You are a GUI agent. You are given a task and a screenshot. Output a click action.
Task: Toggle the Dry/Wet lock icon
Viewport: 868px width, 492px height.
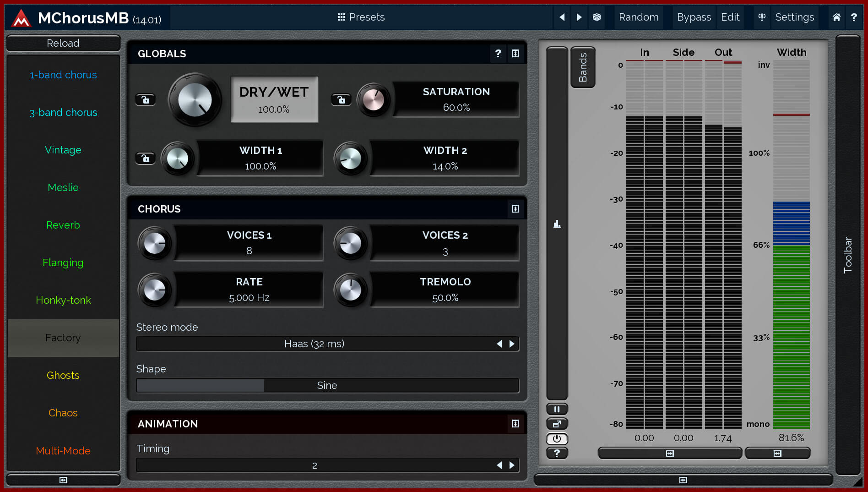pyautogui.click(x=146, y=99)
